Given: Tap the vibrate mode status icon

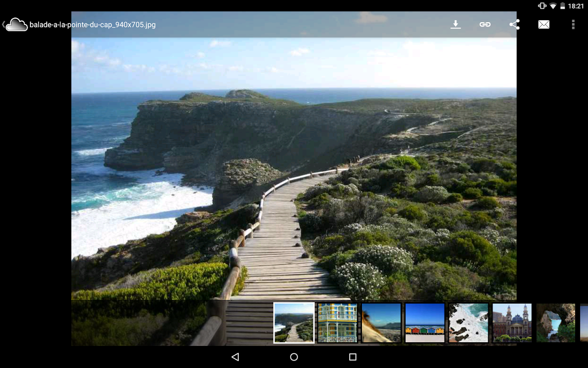Looking at the screenshot, I should pos(542,6).
